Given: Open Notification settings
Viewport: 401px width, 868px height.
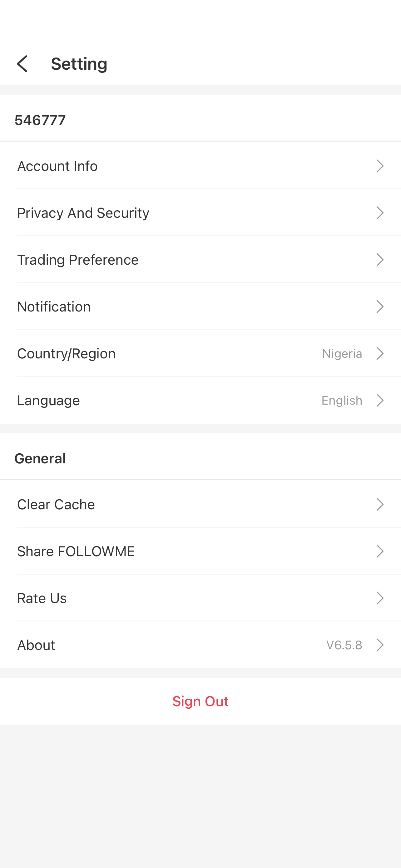Looking at the screenshot, I should (x=200, y=306).
